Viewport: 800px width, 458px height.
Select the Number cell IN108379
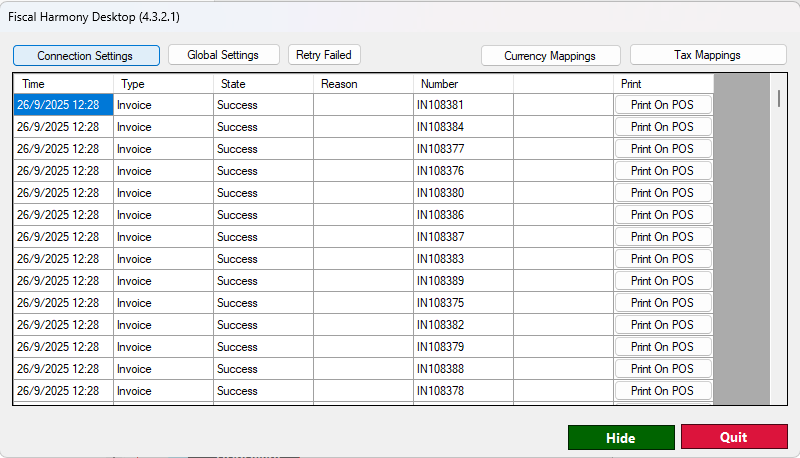(x=463, y=346)
